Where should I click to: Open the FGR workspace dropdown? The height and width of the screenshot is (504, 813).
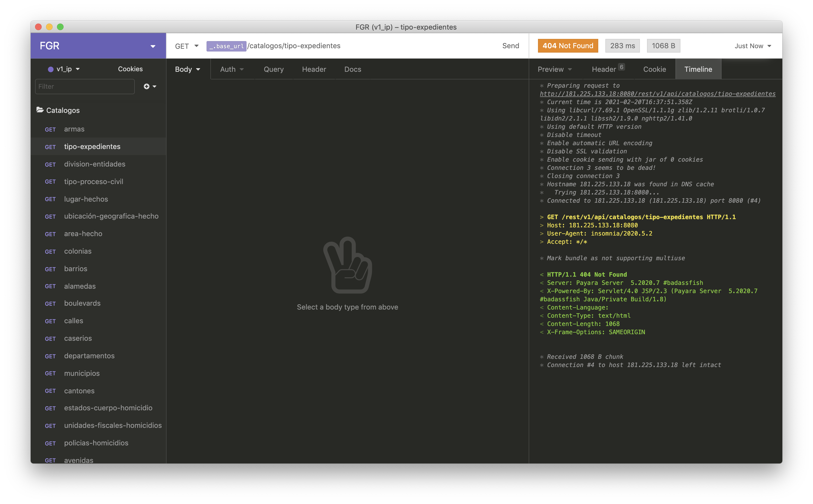(153, 46)
